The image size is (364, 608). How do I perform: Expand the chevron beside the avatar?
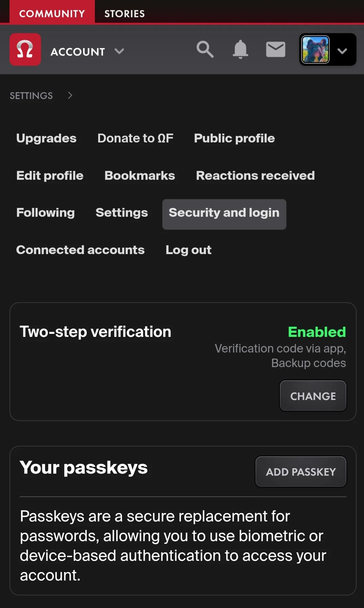point(342,51)
